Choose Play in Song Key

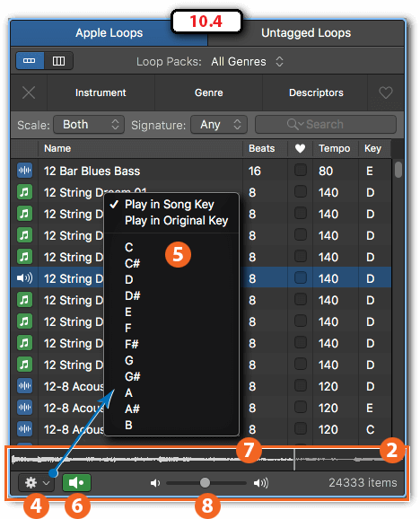170,204
